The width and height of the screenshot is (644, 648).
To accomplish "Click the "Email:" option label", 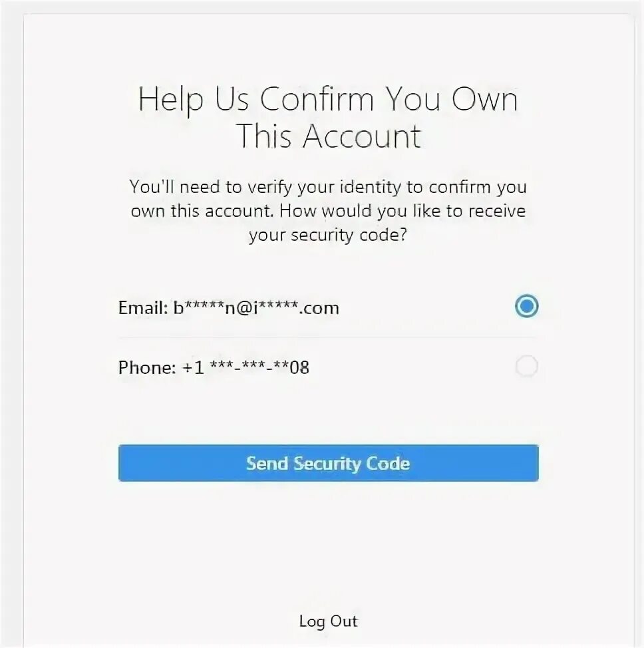I will 143,308.
